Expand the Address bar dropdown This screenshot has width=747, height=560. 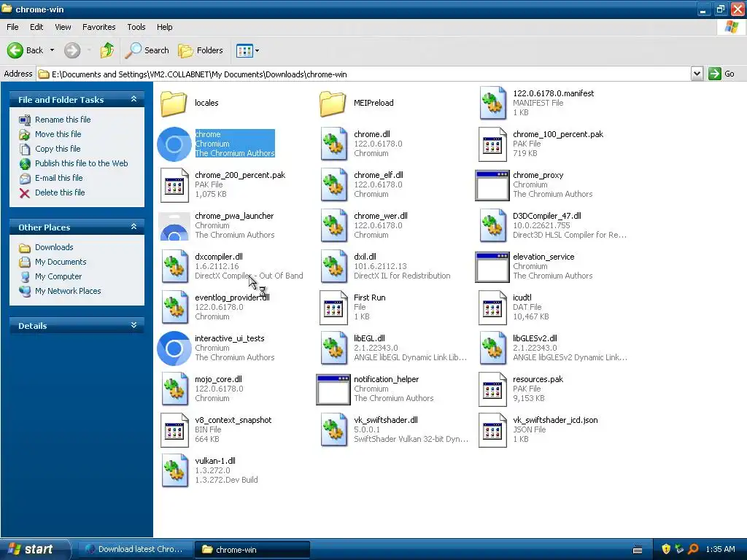[x=697, y=74]
